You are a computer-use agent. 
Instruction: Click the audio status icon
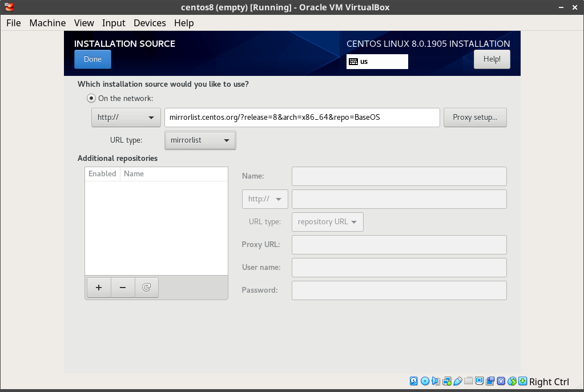tap(436, 381)
